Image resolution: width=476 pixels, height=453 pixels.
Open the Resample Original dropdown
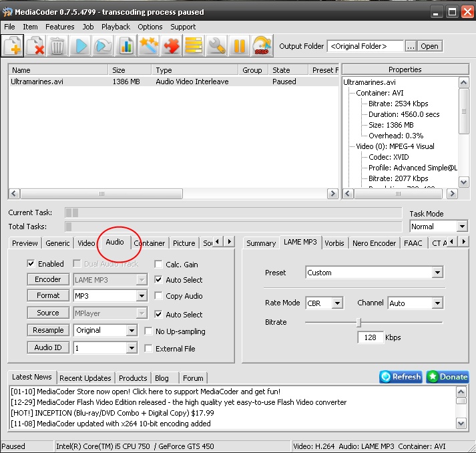click(x=132, y=330)
